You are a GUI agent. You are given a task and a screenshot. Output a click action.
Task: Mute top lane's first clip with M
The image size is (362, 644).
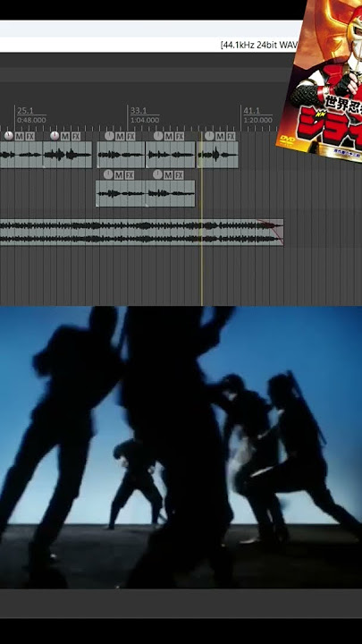pyautogui.click(x=20, y=136)
